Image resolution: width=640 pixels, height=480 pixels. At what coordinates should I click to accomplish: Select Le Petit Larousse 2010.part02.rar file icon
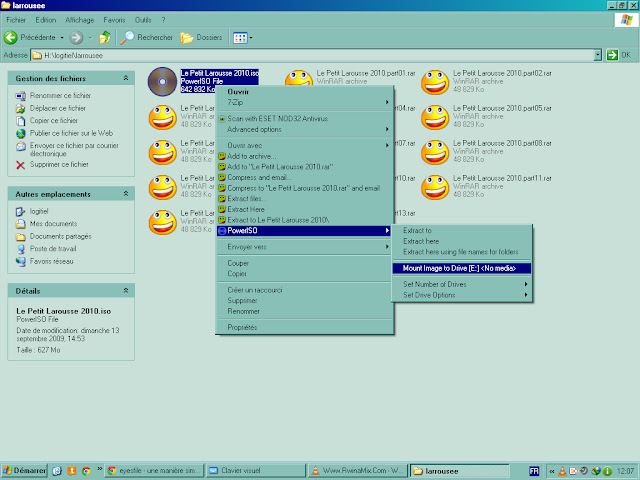tap(435, 82)
